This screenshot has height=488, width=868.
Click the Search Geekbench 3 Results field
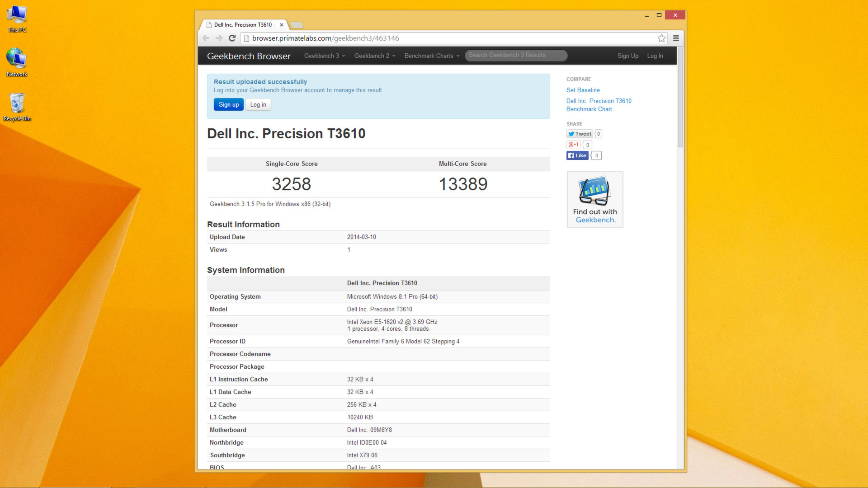(515, 55)
